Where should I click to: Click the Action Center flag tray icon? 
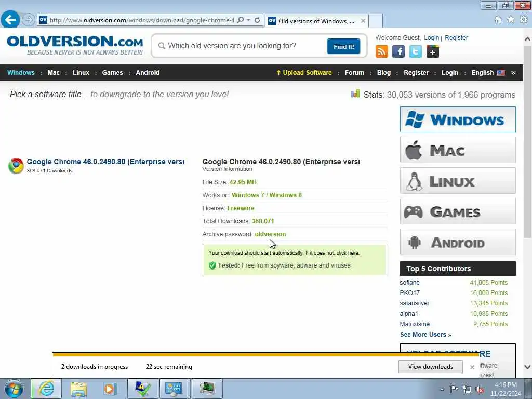(x=454, y=389)
